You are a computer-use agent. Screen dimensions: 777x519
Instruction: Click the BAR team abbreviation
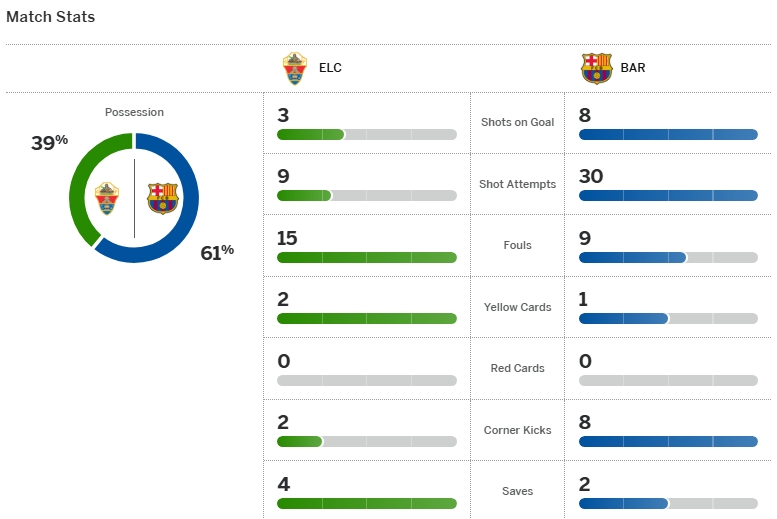pos(633,69)
